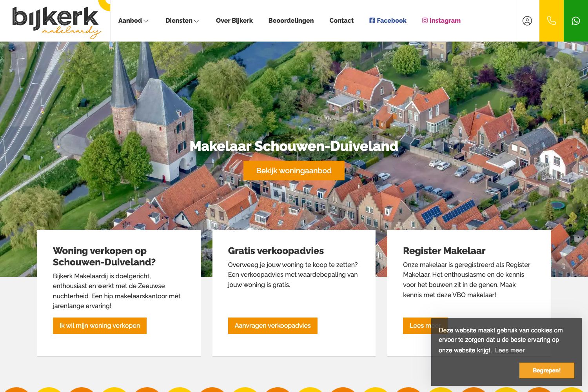Click the cookie text starting with 'Deze website maakt gebruik'
The image size is (588, 392).
(x=501, y=340)
